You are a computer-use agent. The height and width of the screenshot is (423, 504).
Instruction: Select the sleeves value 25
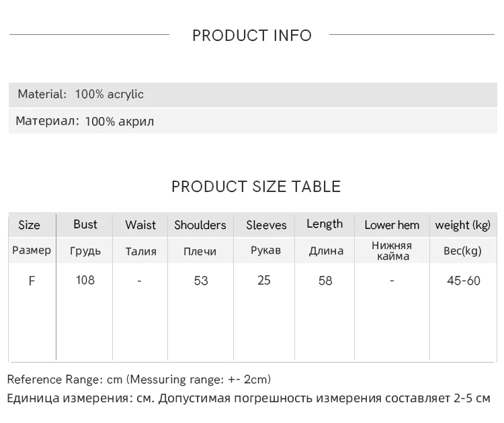pyautogui.click(x=264, y=281)
